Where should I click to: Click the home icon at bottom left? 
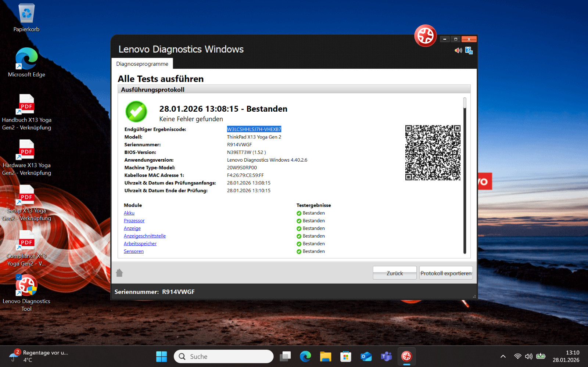tap(119, 273)
